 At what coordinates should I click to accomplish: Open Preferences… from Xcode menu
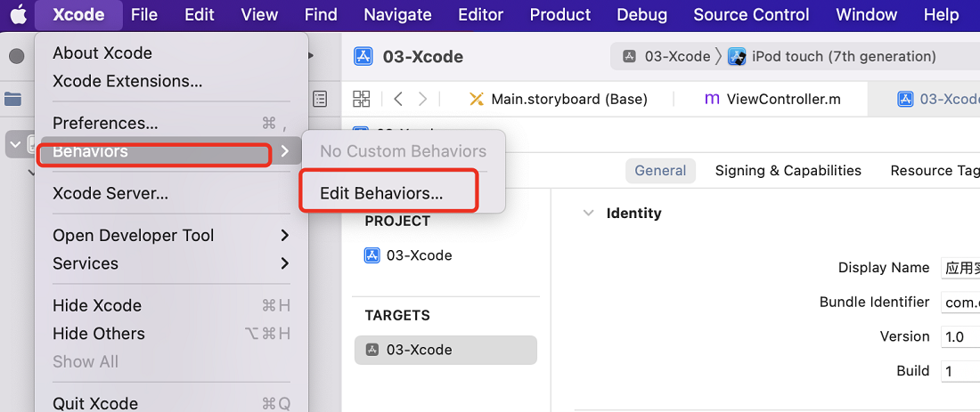point(171,123)
